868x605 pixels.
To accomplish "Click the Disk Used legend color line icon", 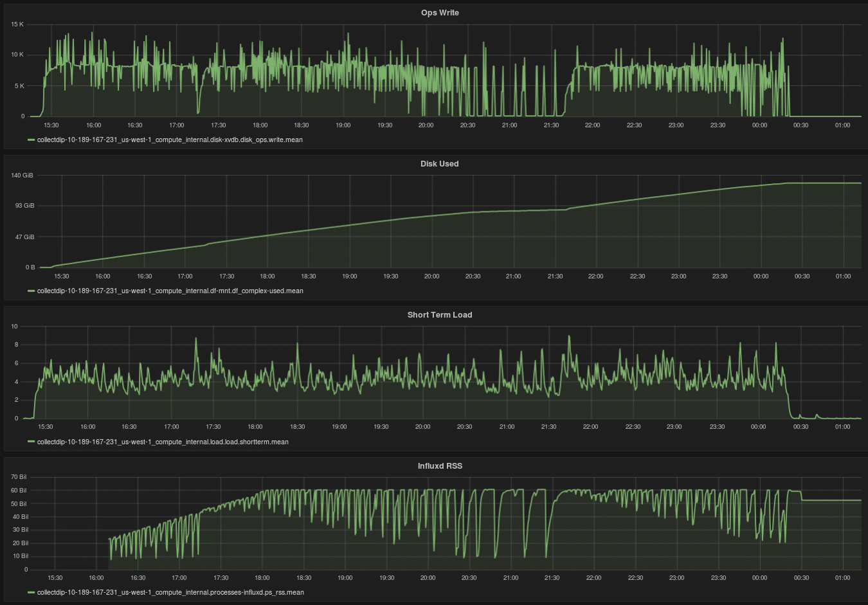I will [x=32, y=291].
